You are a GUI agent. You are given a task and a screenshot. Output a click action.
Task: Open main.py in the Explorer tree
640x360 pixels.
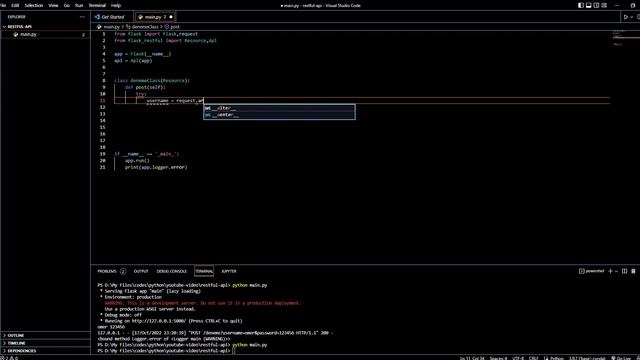point(45,34)
